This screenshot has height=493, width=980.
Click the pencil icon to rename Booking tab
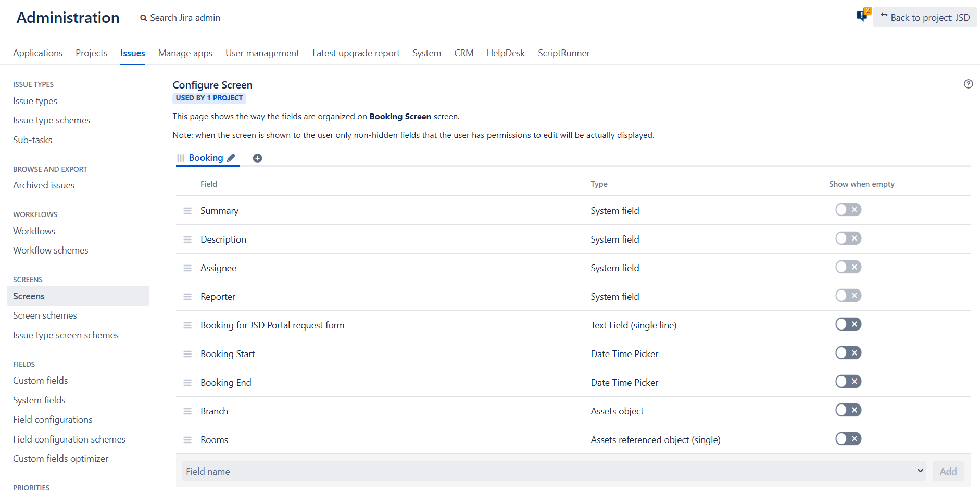point(231,158)
